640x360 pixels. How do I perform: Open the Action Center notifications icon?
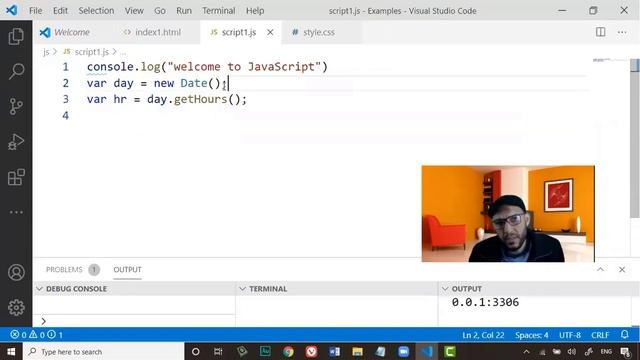click(625, 351)
